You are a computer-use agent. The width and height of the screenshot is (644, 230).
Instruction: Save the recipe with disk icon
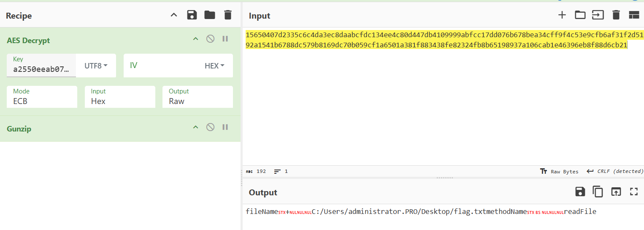coord(192,15)
